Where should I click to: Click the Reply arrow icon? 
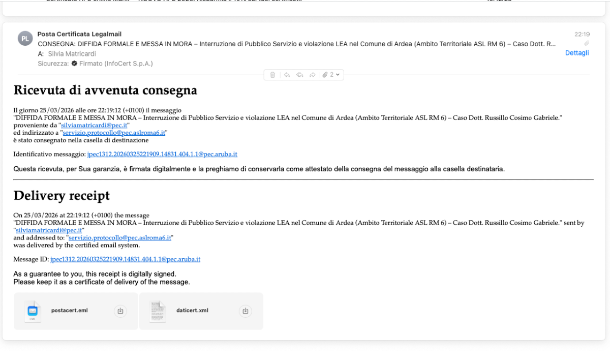click(x=287, y=75)
